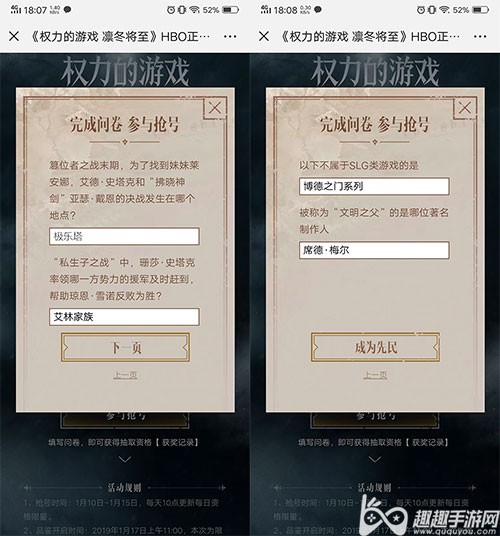Open left page's three-dot more menu
Viewport: 500px width, 536px height.
pyautogui.click(x=230, y=37)
